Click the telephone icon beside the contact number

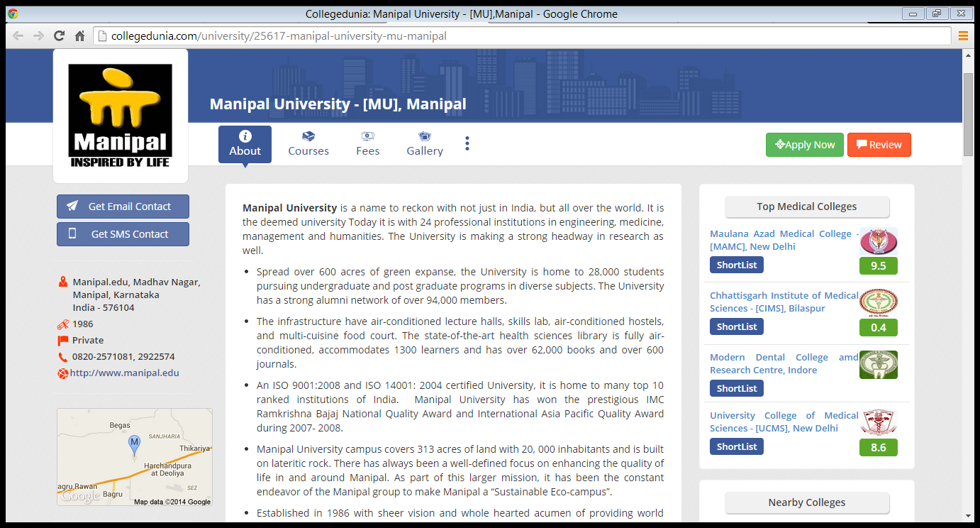[62, 357]
